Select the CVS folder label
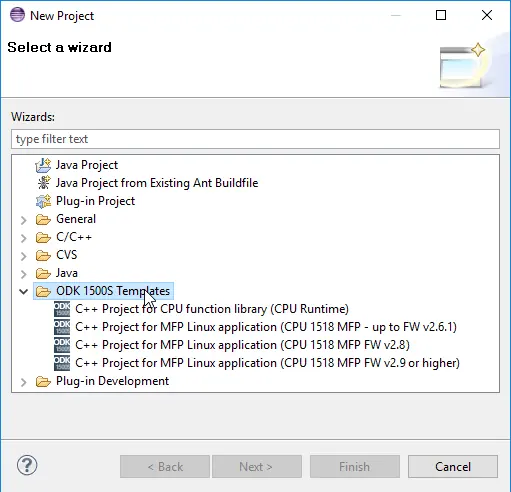 coord(67,255)
